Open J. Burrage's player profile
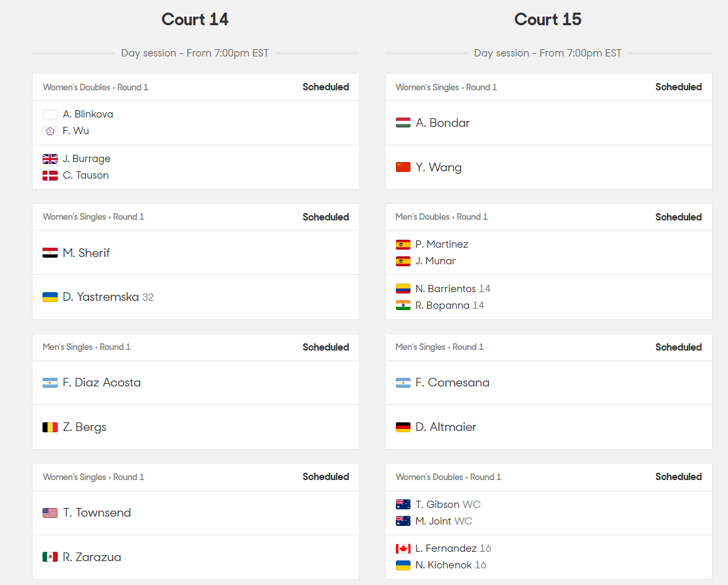The height and width of the screenshot is (585, 728). coord(86,159)
